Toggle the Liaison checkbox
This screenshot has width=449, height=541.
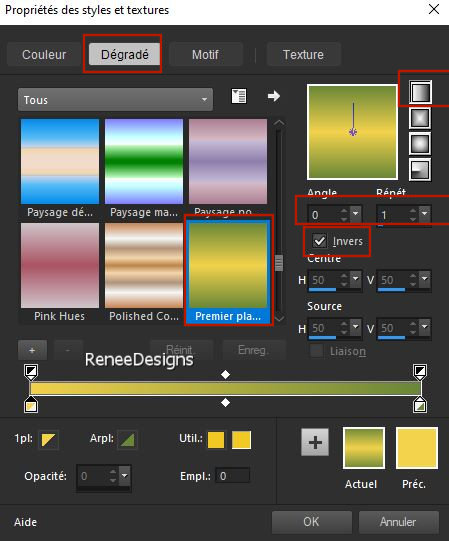316,351
